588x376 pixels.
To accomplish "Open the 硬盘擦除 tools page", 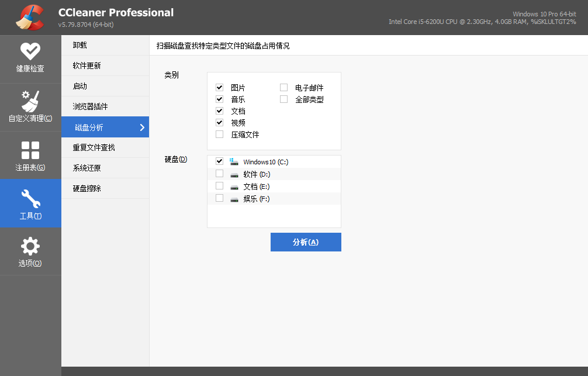I will (105, 188).
